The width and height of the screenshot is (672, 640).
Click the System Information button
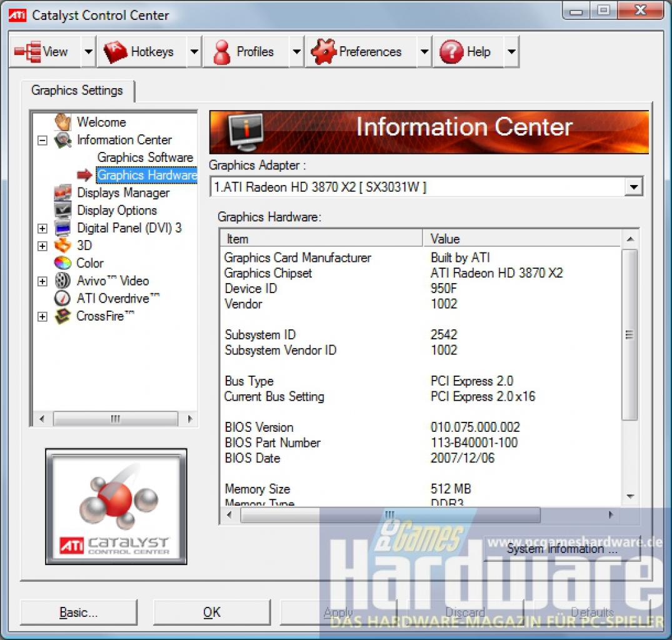pos(562,549)
